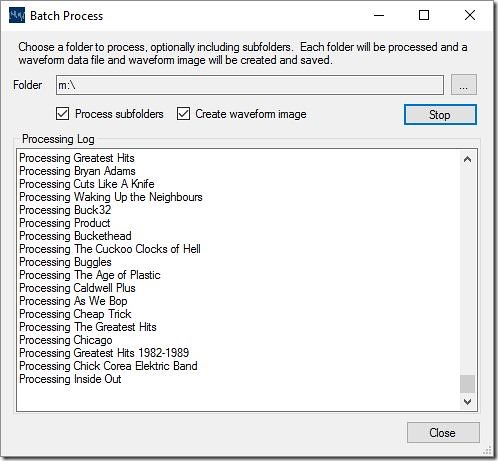The height and width of the screenshot is (461, 498).
Task: Select log line 'Processing Caldwell Plus'
Action: [x=77, y=288]
